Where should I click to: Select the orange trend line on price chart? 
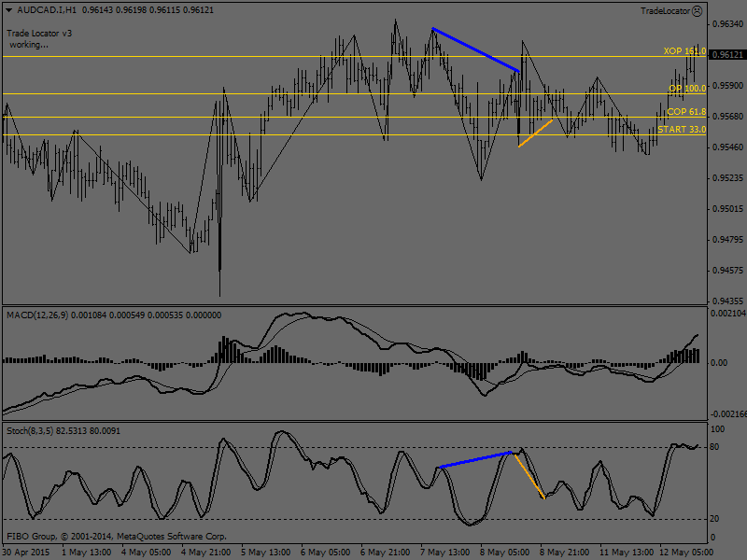click(x=536, y=133)
